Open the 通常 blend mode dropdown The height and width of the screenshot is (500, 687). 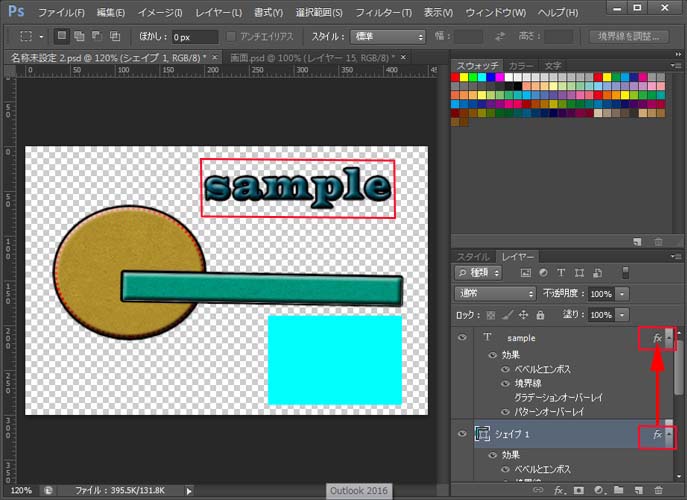[496, 294]
